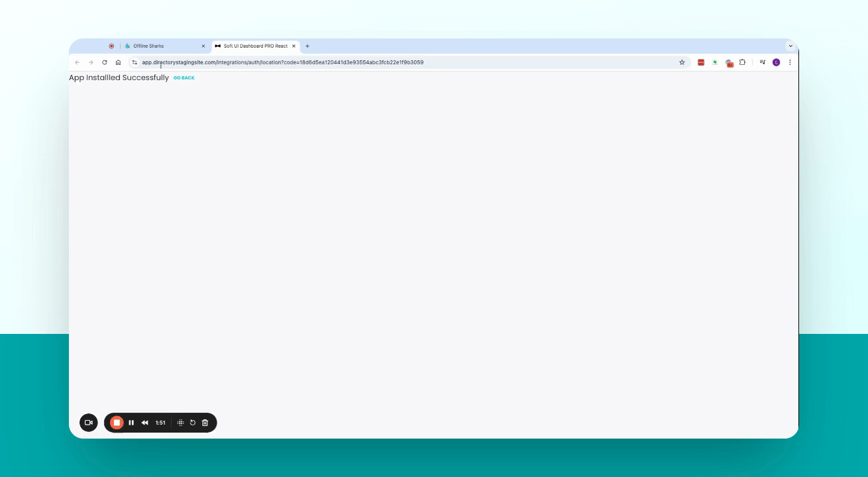Viewport: 868px width, 477px height.
Task: Open the dotted grid effects icon
Action: 180,423
